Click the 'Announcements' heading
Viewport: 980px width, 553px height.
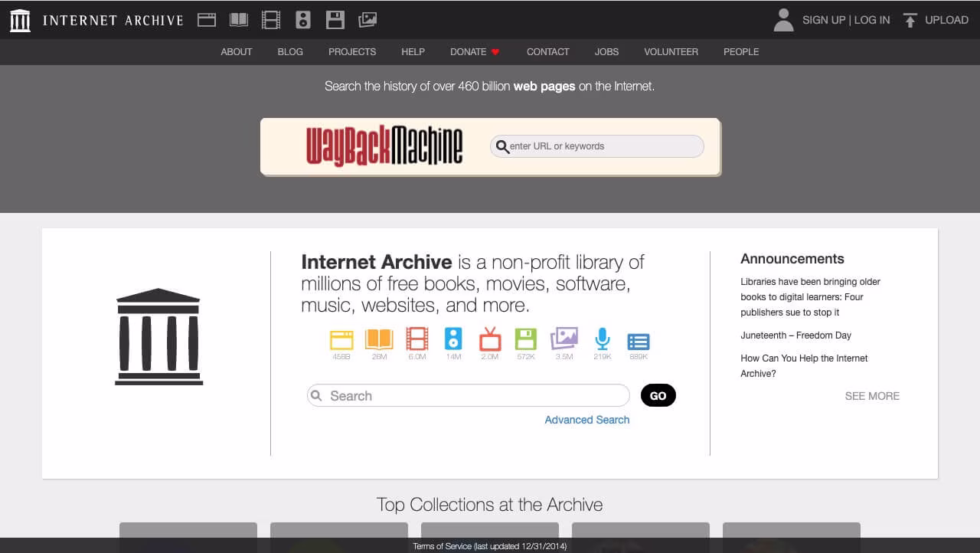click(792, 259)
